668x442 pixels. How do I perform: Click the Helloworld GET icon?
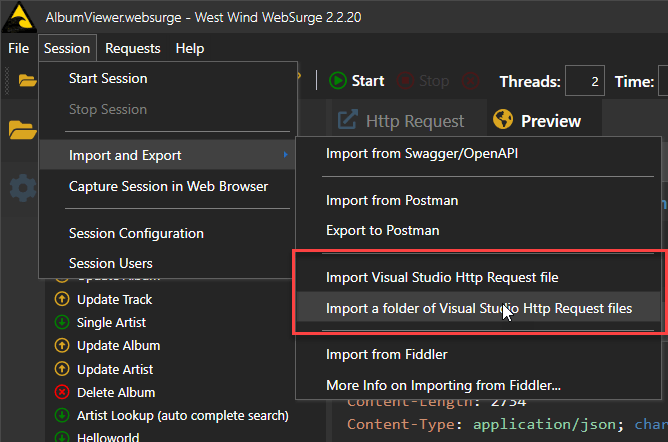click(x=62, y=436)
